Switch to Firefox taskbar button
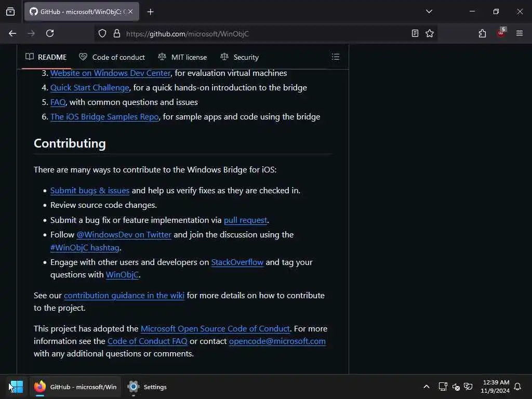 pos(75,387)
